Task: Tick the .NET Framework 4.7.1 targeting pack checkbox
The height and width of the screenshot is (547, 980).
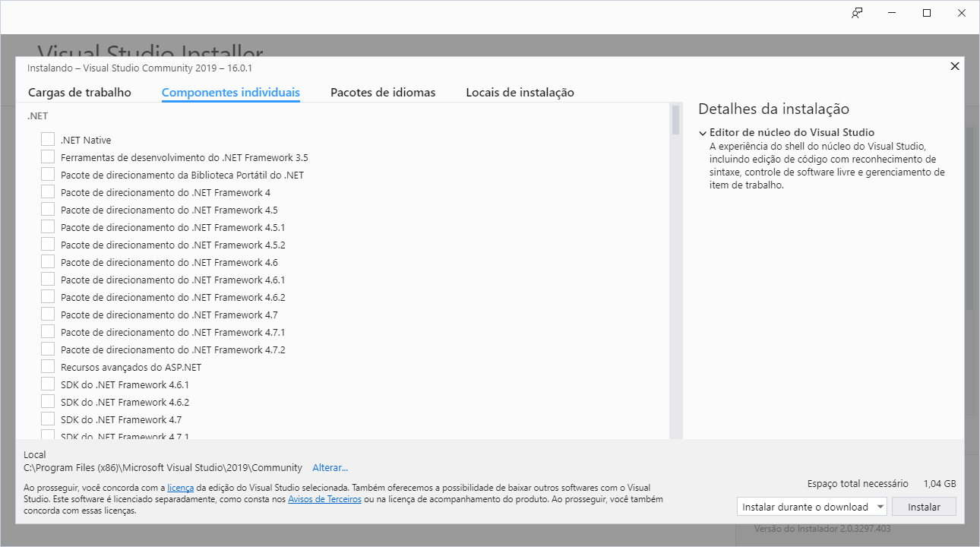Action: pos(48,331)
